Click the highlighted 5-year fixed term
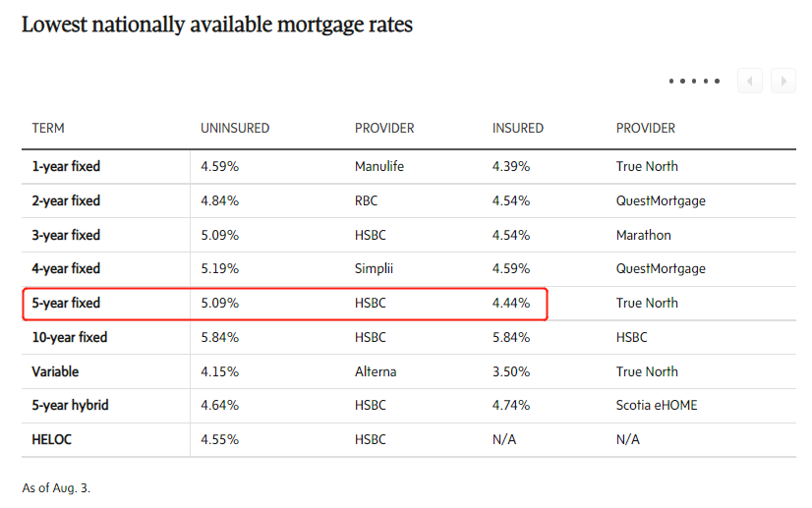The width and height of the screenshot is (812, 508). (66, 303)
